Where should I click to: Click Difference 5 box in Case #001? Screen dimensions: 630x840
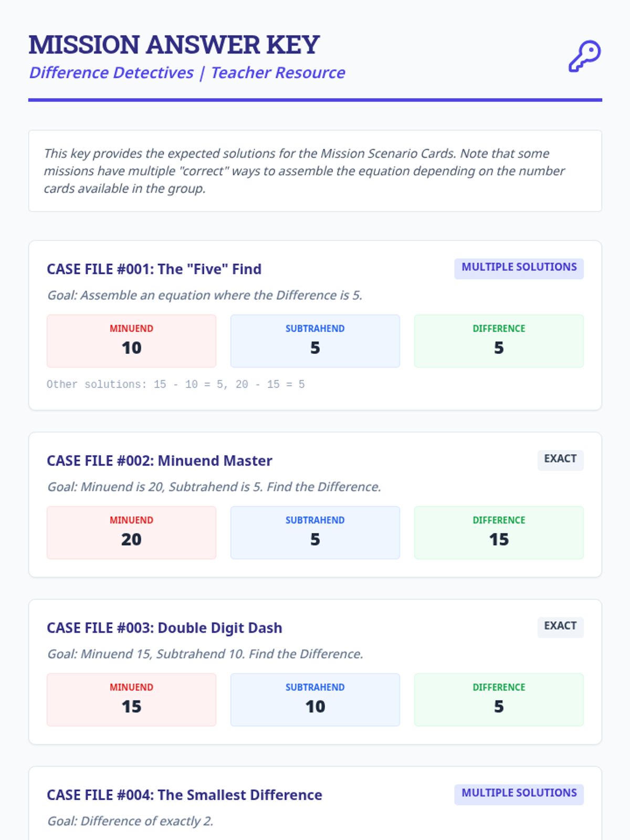499,341
